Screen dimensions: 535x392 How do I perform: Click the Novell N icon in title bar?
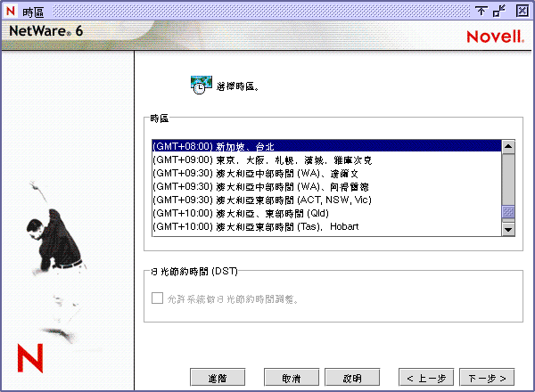coord(11,11)
